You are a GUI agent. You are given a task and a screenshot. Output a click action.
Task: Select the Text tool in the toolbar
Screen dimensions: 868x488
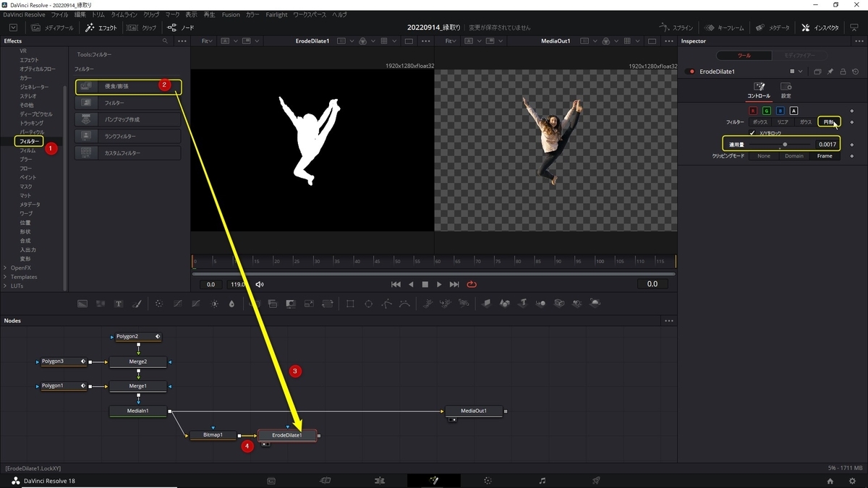[119, 304]
